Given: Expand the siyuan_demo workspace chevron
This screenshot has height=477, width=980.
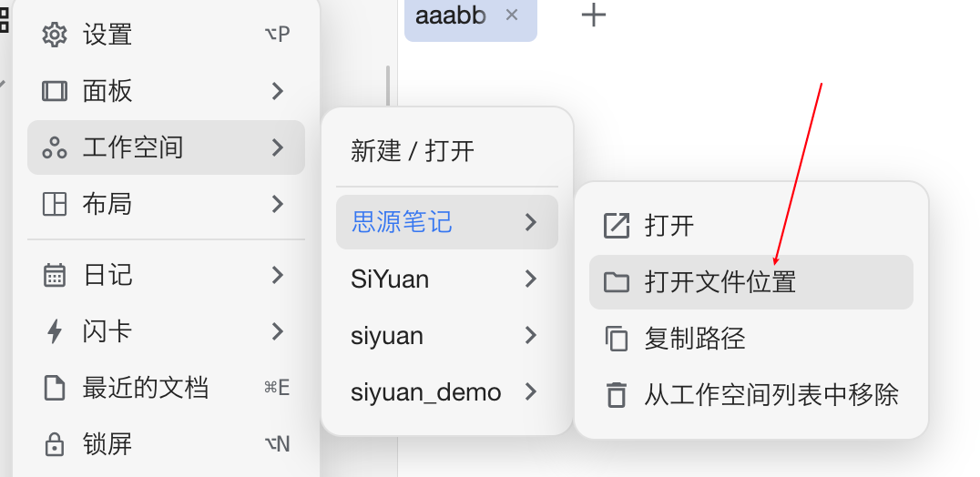Looking at the screenshot, I should (531, 392).
